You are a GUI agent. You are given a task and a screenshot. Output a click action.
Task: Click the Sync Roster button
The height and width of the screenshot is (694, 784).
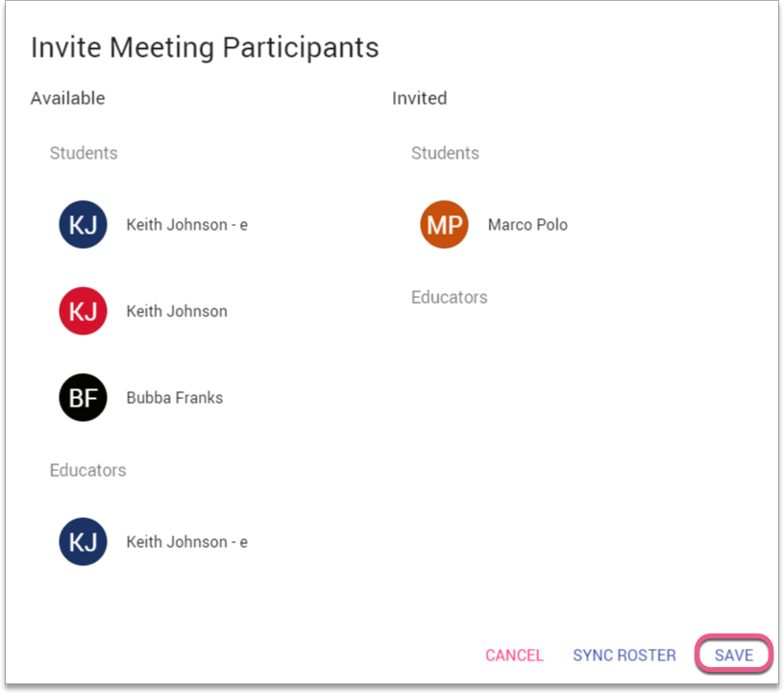[x=624, y=655]
